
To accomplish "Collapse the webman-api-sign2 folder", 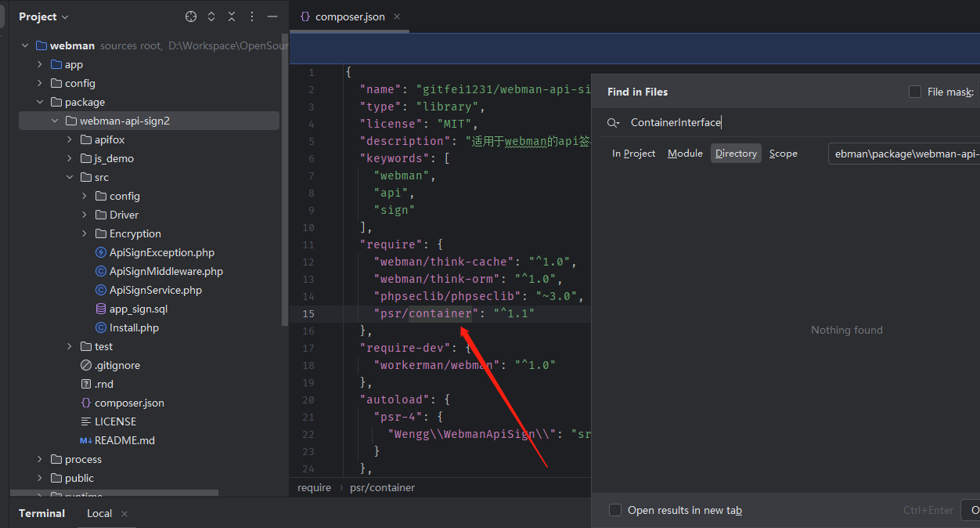I will 55,121.
